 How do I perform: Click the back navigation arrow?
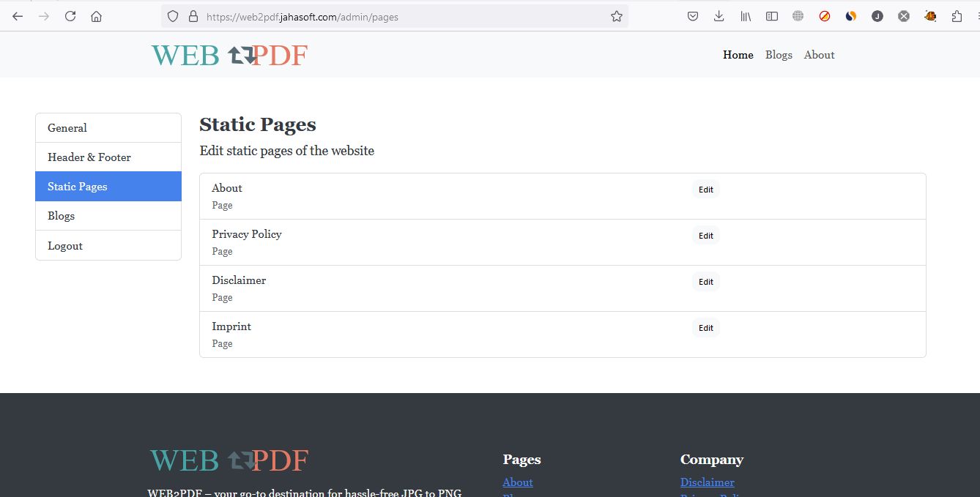pos(18,16)
